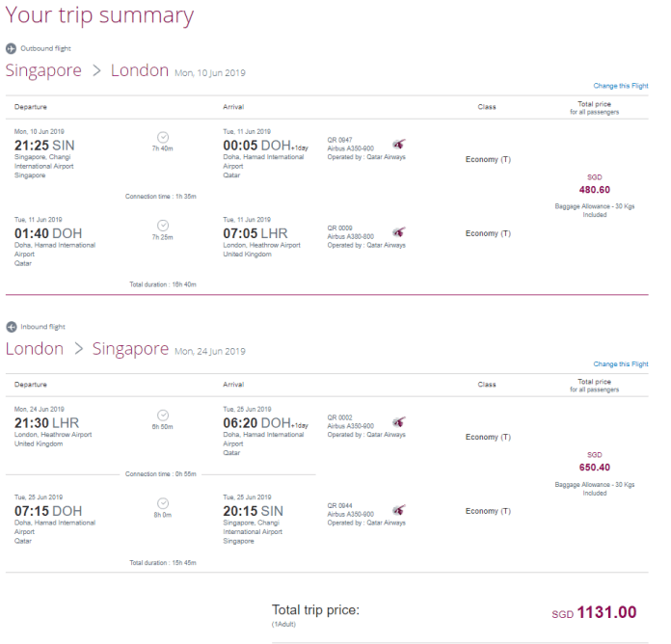Click Qatar Airways logo beside QR 0947
Viewport: 671px width, 644px height.
tap(399, 145)
